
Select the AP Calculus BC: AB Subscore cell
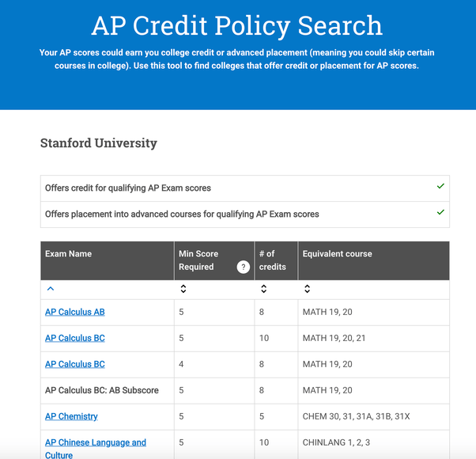click(x=102, y=390)
